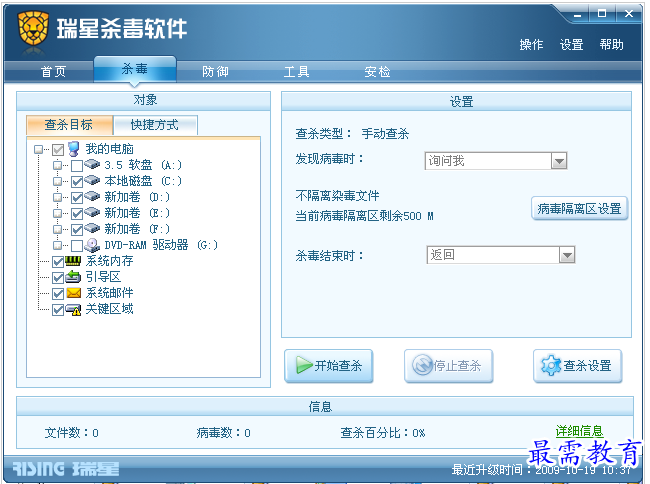Open the 帮助 menu
Screen dimensions: 650x484
(611, 44)
